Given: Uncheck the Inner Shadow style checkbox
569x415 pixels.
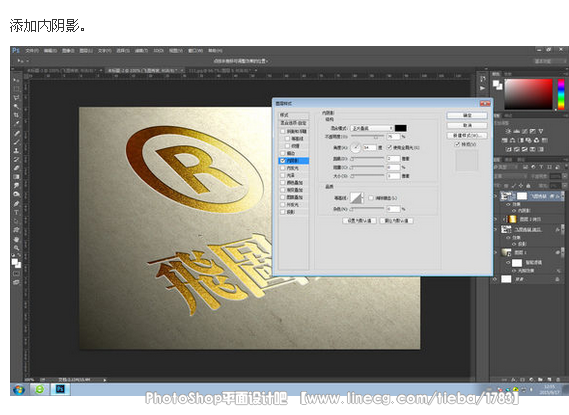Looking at the screenshot, I should 283,160.
